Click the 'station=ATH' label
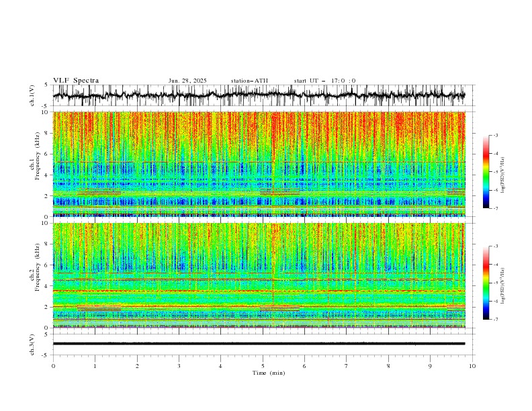532x411 pixels. (x=249, y=81)
